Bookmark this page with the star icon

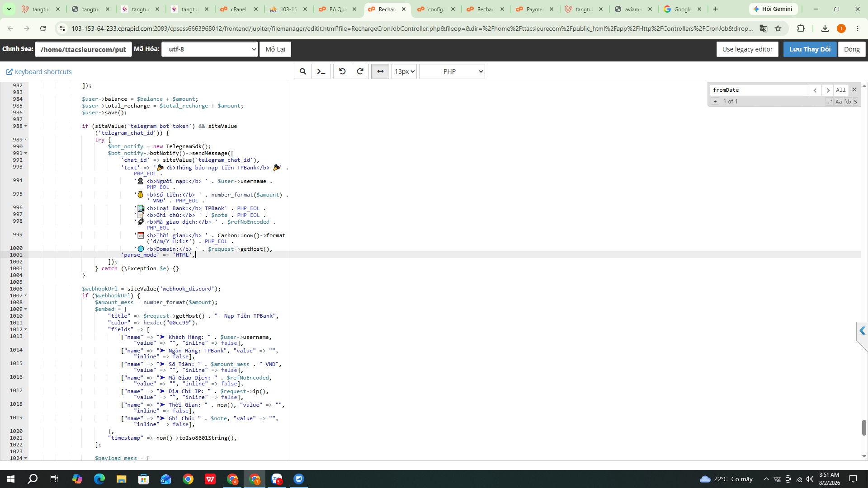778,28
